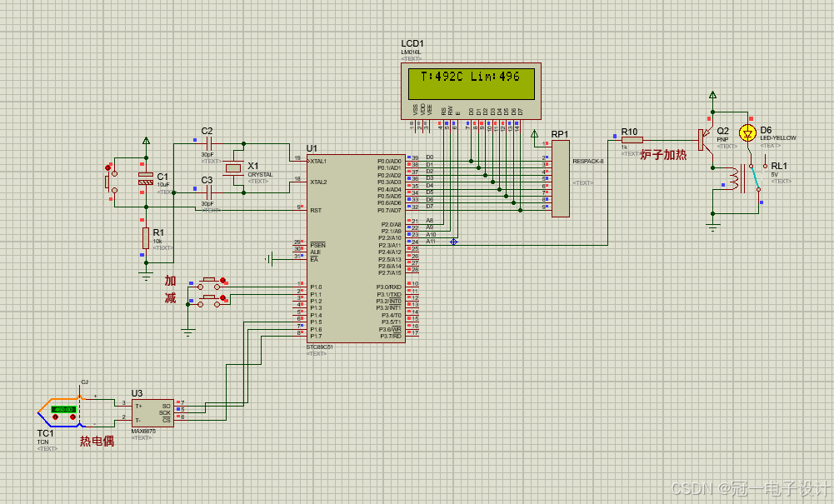
Task: Click the LCD1 display screen showing T:492C
Action: click(472, 83)
